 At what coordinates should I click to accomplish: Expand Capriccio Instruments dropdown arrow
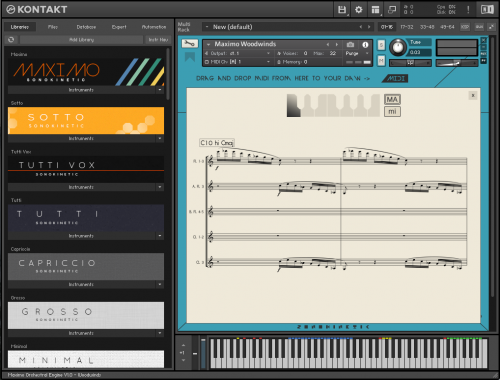coord(160,284)
